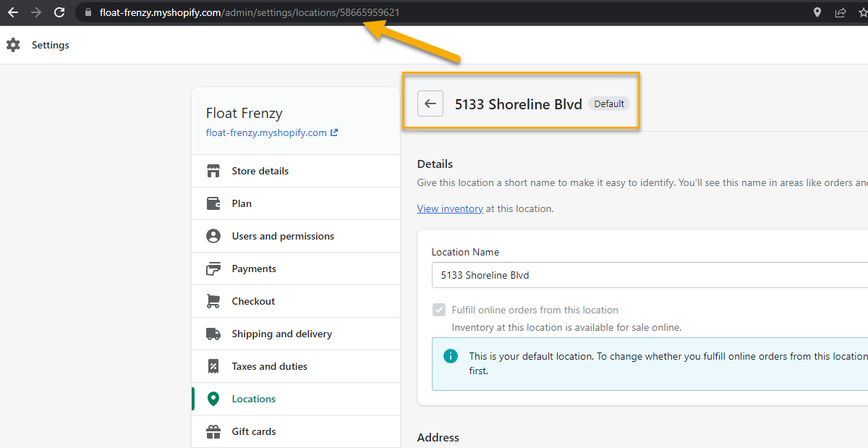Reload the page with refresh icon
Viewport: 868px width, 448px height.
(x=59, y=12)
